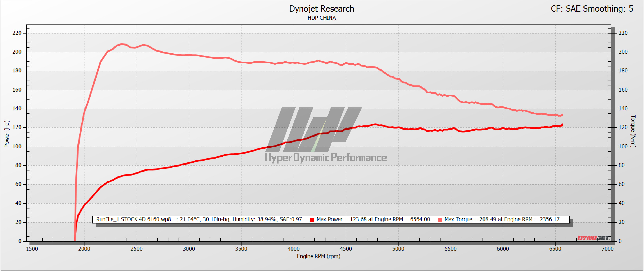The height and width of the screenshot is (271, 644).
Task: Click the 140 value on the power axis
Action: [x=17, y=109]
